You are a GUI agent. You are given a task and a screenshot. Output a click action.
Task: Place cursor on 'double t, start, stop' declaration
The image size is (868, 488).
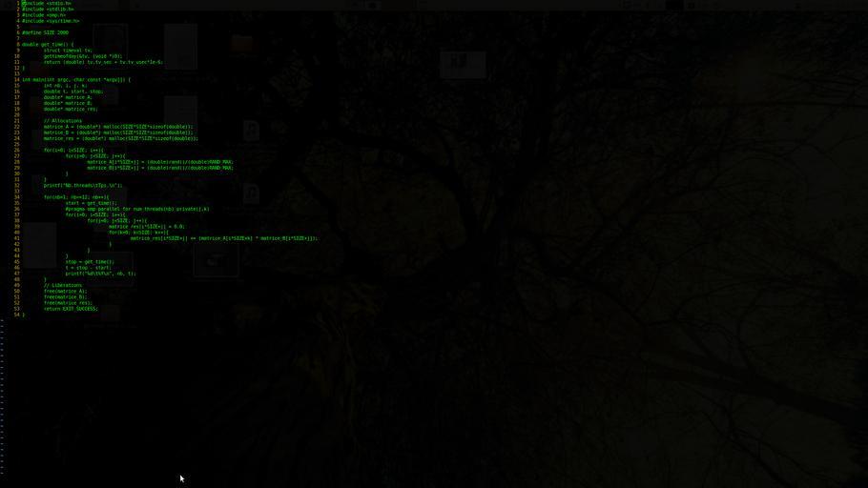point(73,91)
